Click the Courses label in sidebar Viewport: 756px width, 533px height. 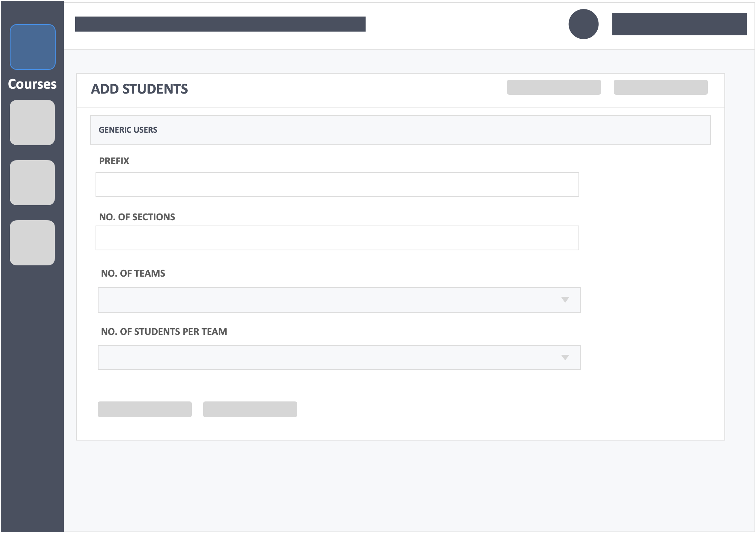click(32, 84)
